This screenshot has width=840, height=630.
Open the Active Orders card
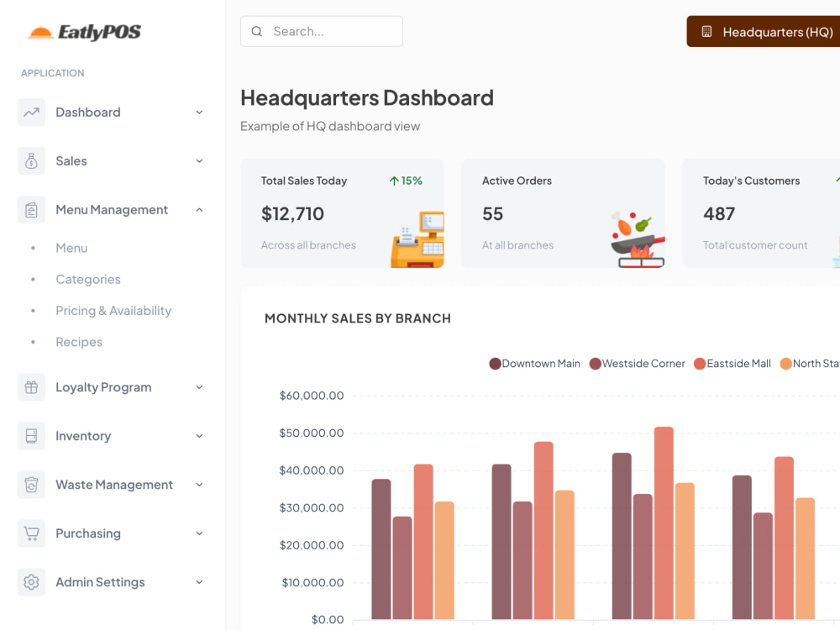tap(563, 213)
